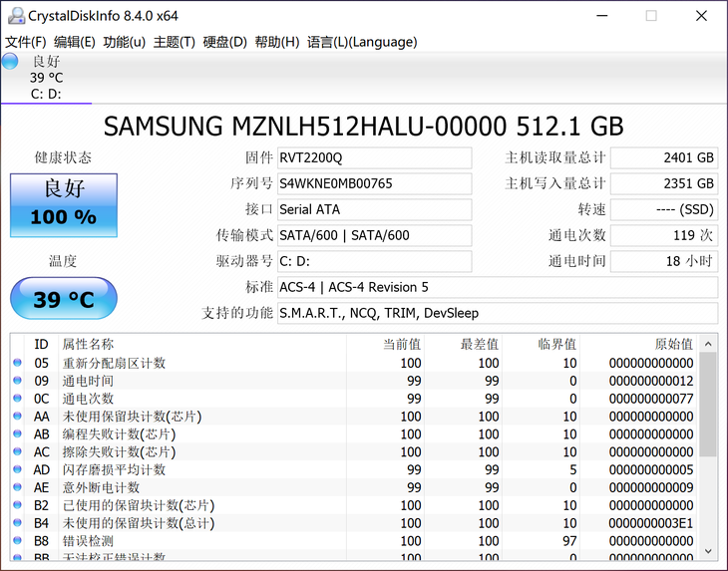728x571 pixels.
Task: Click the CrystalDiskInfo app icon in title bar
Action: point(15,15)
